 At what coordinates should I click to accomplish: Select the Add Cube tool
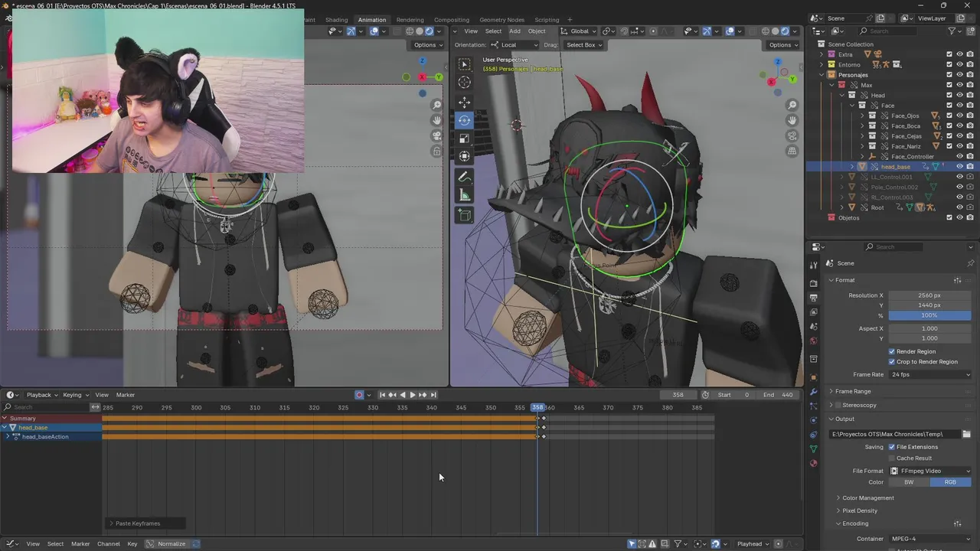[464, 215]
